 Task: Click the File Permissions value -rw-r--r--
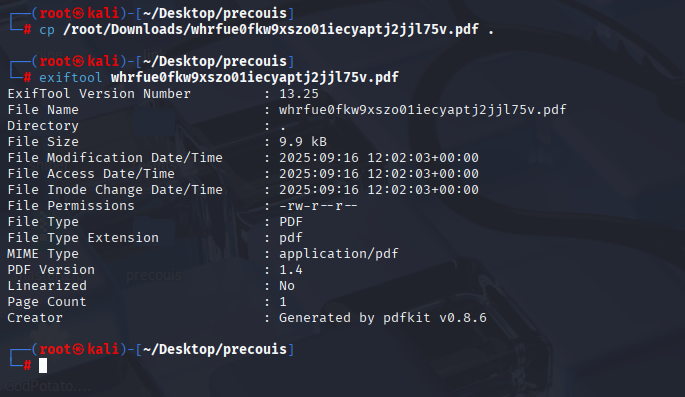coord(318,206)
